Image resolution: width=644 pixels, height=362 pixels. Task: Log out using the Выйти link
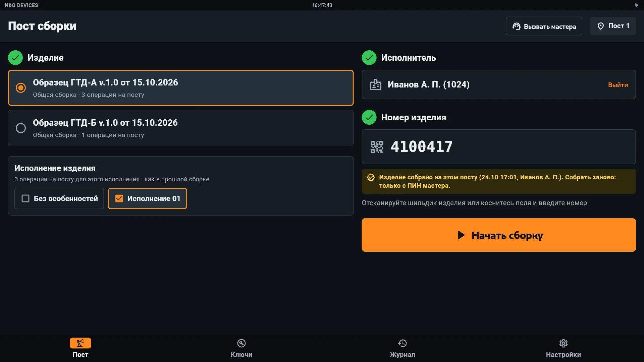pos(618,85)
